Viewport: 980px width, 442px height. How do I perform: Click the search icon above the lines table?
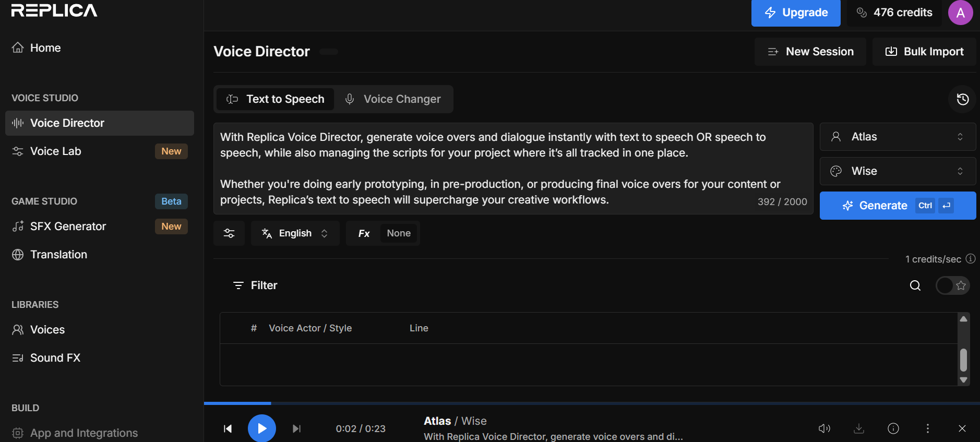(915, 285)
